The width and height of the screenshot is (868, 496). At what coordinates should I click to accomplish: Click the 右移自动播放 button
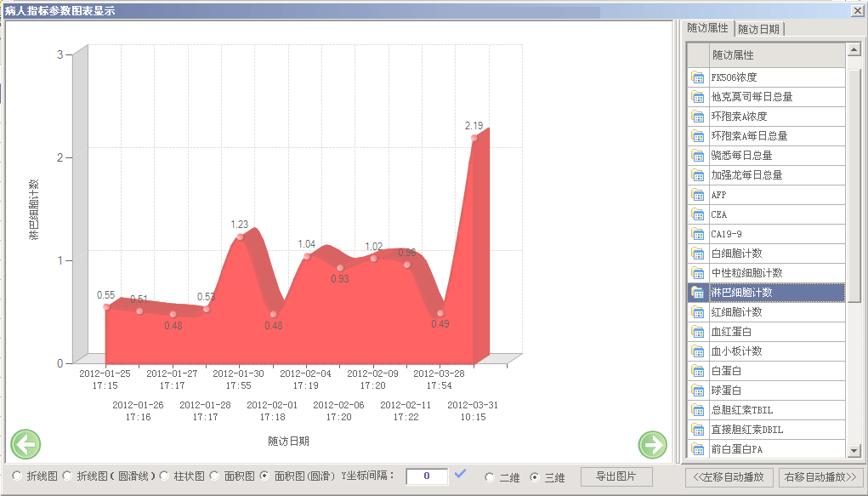coord(821,477)
